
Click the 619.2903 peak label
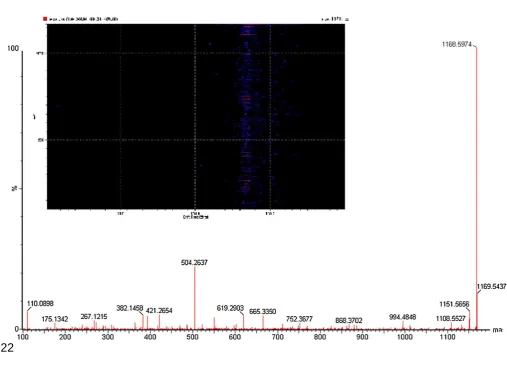point(230,308)
